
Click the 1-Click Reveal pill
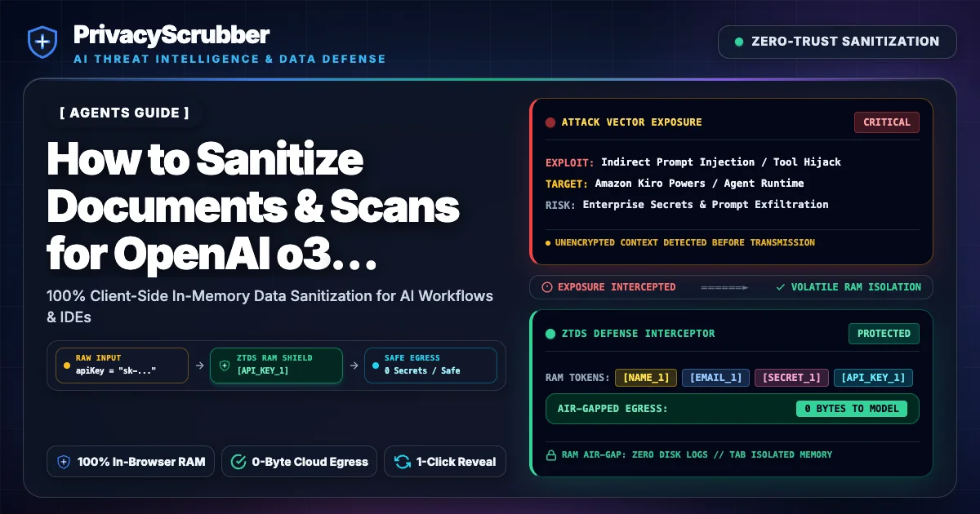445,462
